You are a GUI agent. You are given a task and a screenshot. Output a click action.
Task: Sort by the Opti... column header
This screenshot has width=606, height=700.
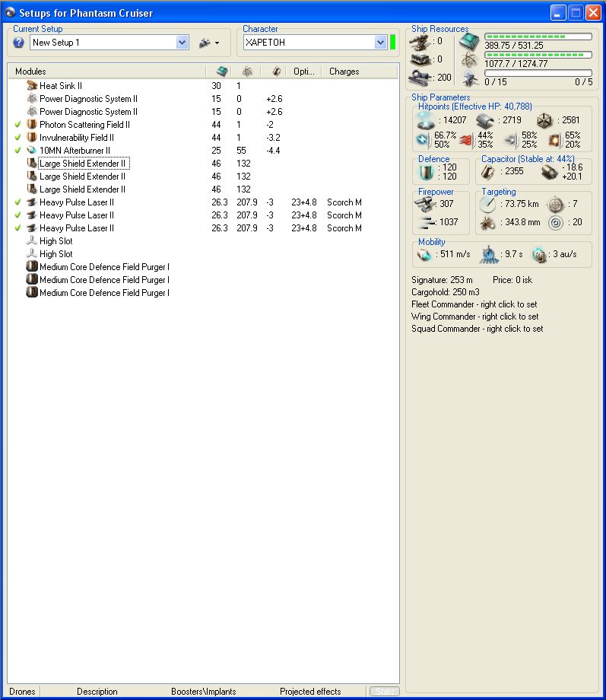[303, 72]
